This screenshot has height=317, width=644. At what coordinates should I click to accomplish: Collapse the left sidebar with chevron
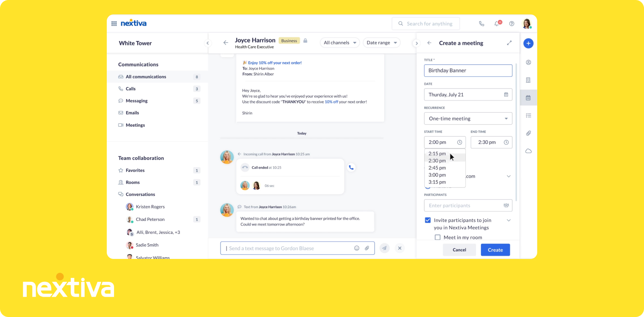pyautogui.click(x=208, y=43)
